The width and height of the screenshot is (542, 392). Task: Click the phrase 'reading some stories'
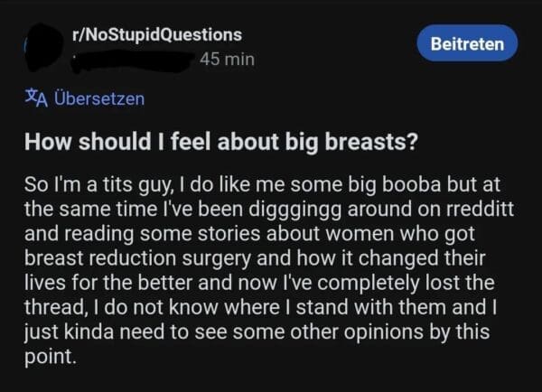[x=142, y=223]
